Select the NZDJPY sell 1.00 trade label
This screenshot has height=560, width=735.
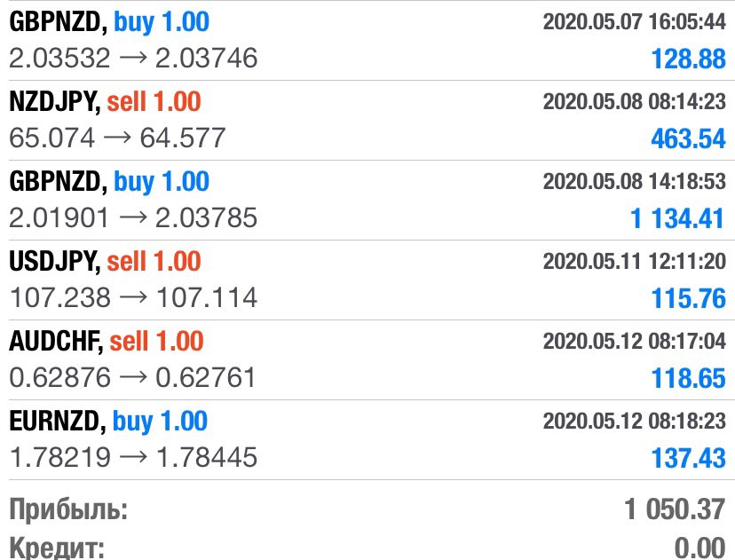click(x=105, y=102)
